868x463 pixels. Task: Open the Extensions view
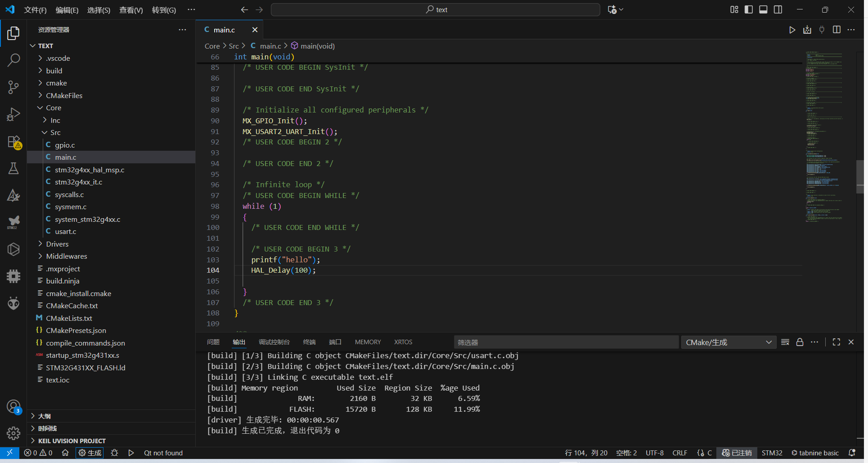13,142
